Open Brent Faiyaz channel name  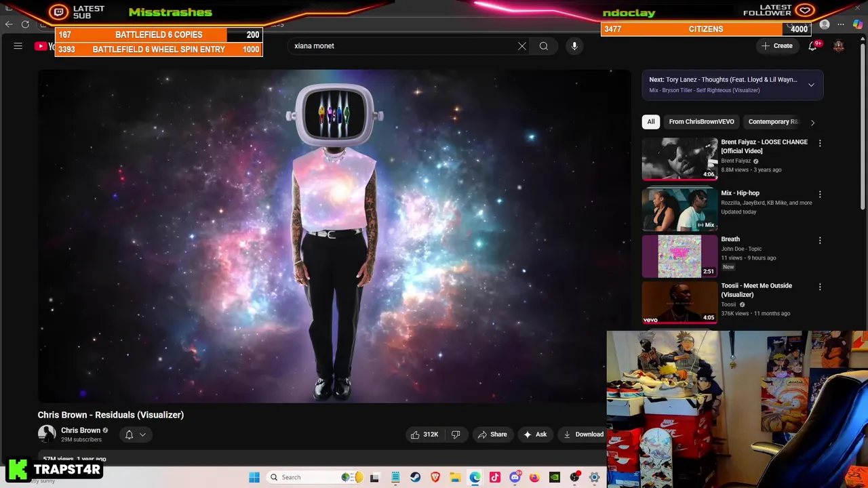pyautogui.click(x=736, y=161)
